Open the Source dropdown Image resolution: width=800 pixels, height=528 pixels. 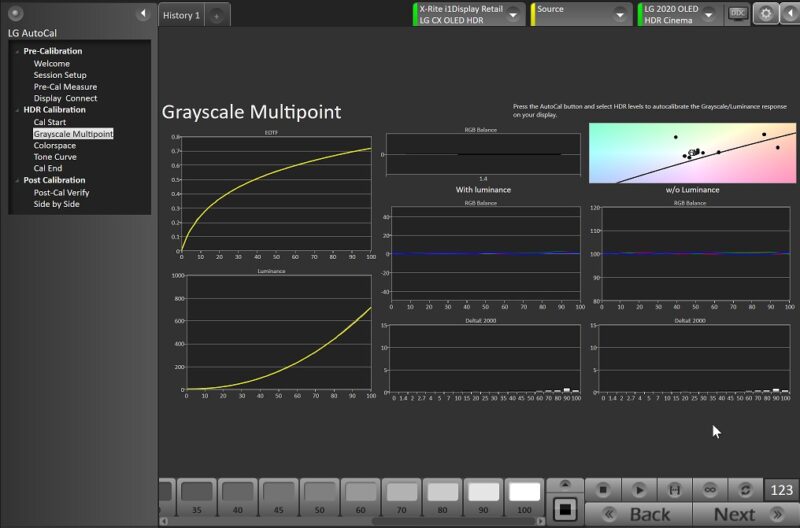tap(621, 15)
